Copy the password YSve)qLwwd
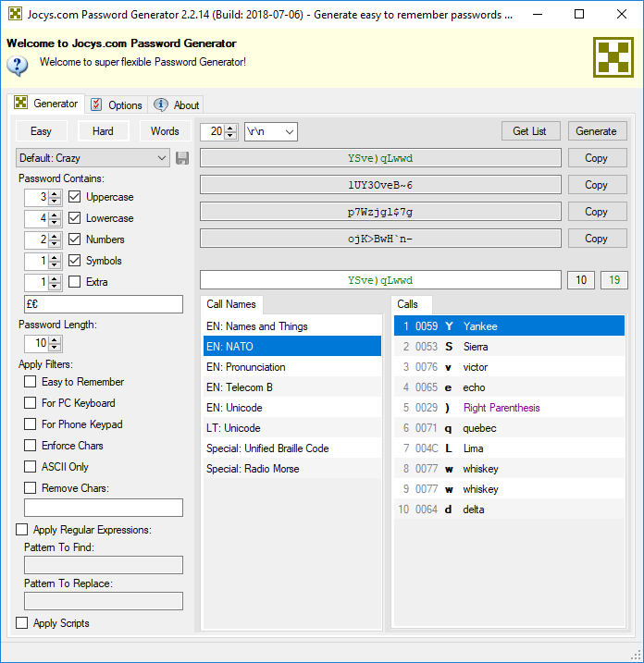 [x=597, y=158]
